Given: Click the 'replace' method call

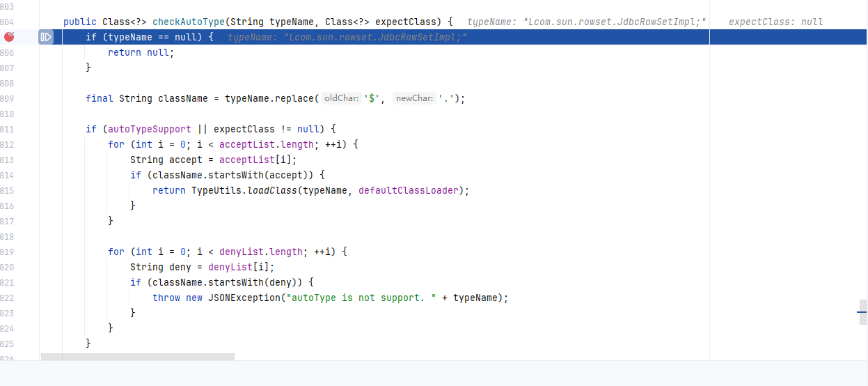Looking at the screenshot, I should tap(294, 98).
